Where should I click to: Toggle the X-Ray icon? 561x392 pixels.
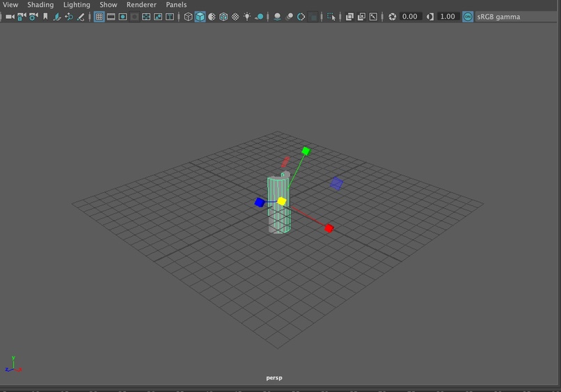(349, 17)
